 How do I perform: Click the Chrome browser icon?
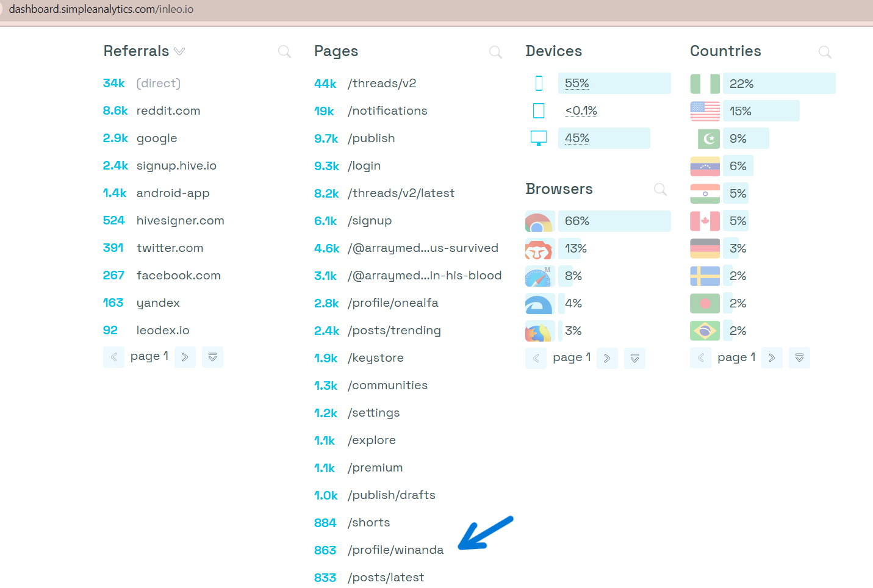539,221
